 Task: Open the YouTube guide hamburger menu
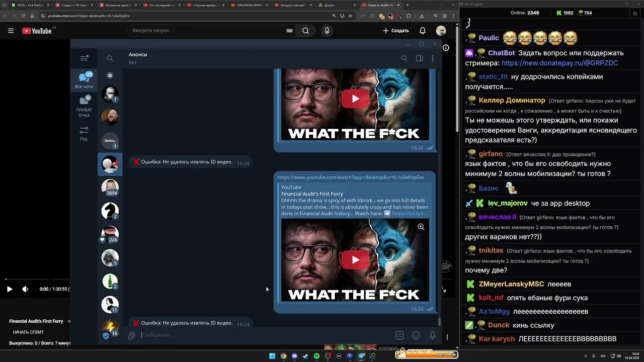point(11,31)
